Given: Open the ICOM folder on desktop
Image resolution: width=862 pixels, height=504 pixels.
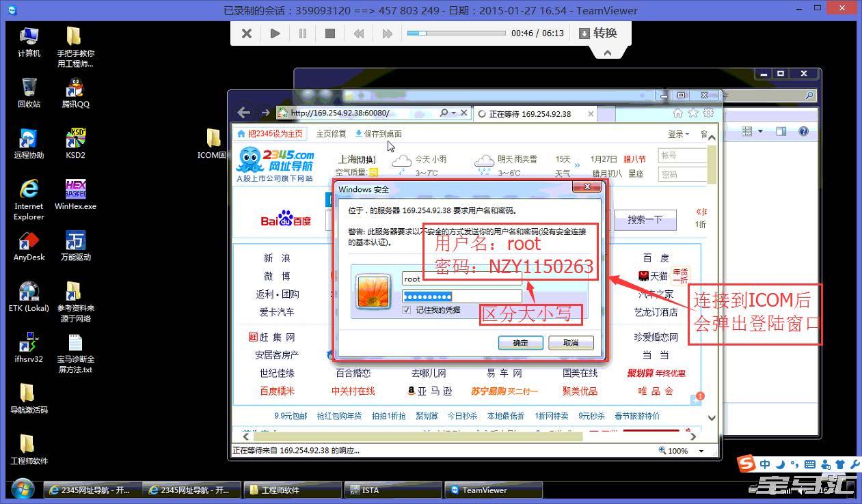Looking at the screenshot, I should (213, 144).
